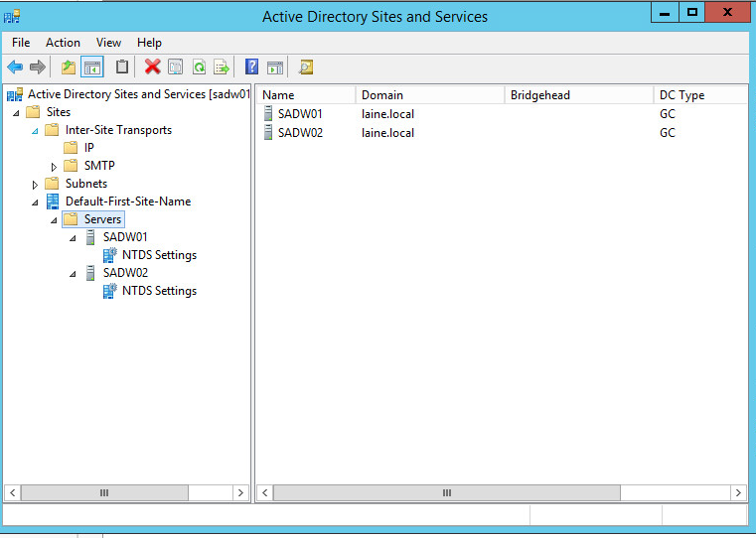Click the Export List toolbar icon
The width and height of the screenshot is (756, 538).
coord(222,67)
